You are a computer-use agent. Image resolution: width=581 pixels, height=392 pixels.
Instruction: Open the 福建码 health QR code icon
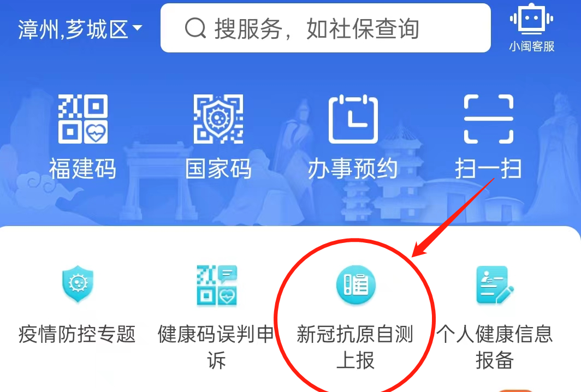(83, 118)
